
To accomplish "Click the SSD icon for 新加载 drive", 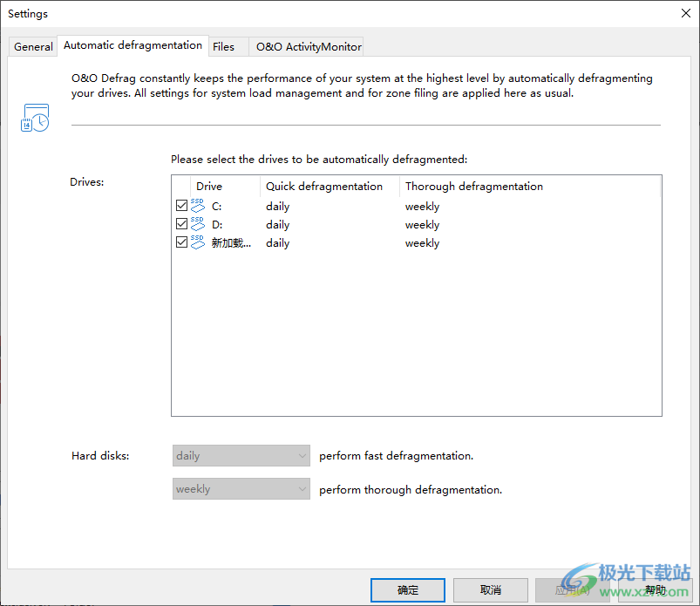I will click(197, 242).
